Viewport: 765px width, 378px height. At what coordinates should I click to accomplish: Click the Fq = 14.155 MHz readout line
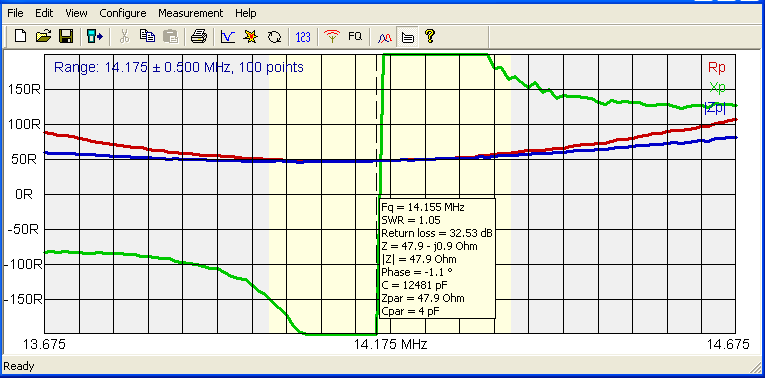[x=423, y=207]
